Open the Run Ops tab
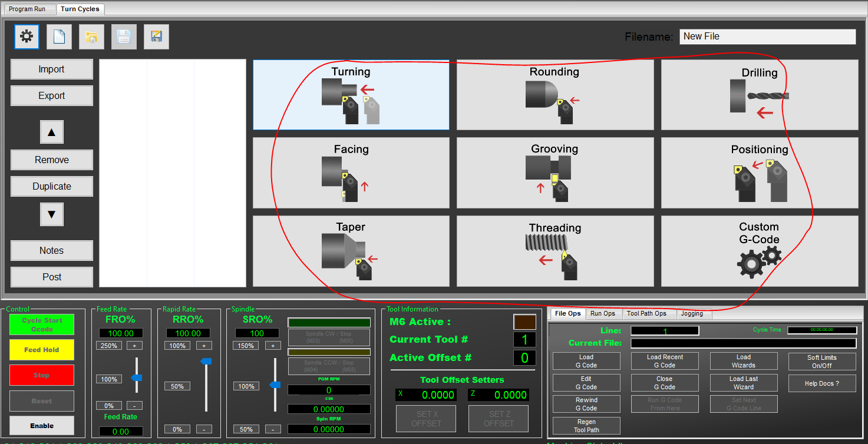The height and width of the screenshot is (444, 868). coord(603,313)
